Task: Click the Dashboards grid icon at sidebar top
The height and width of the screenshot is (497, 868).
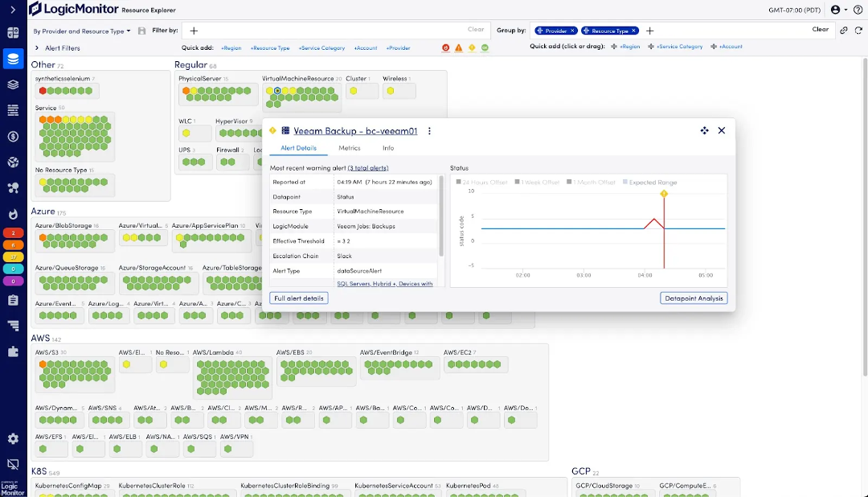Action: click(x=11, y=34)
